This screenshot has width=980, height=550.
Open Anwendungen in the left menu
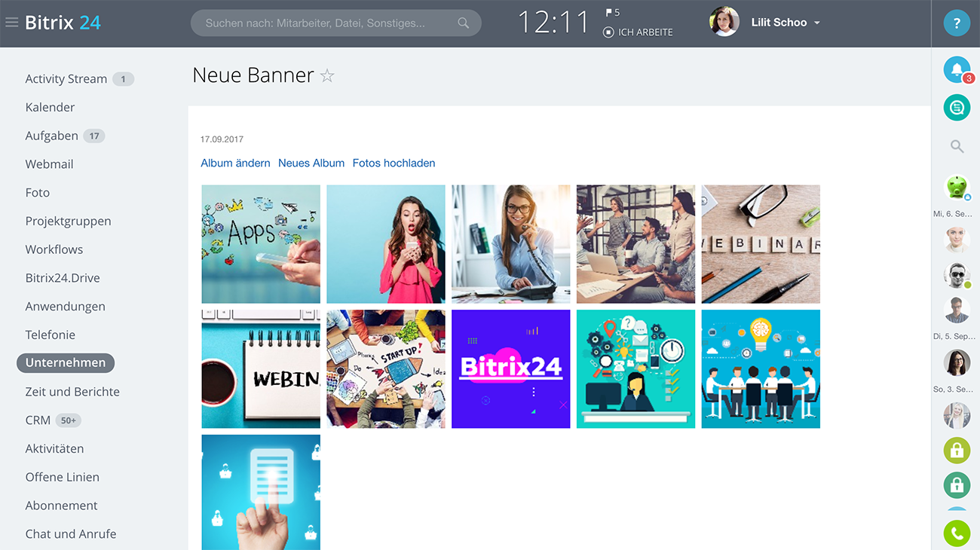click(65, 306)
